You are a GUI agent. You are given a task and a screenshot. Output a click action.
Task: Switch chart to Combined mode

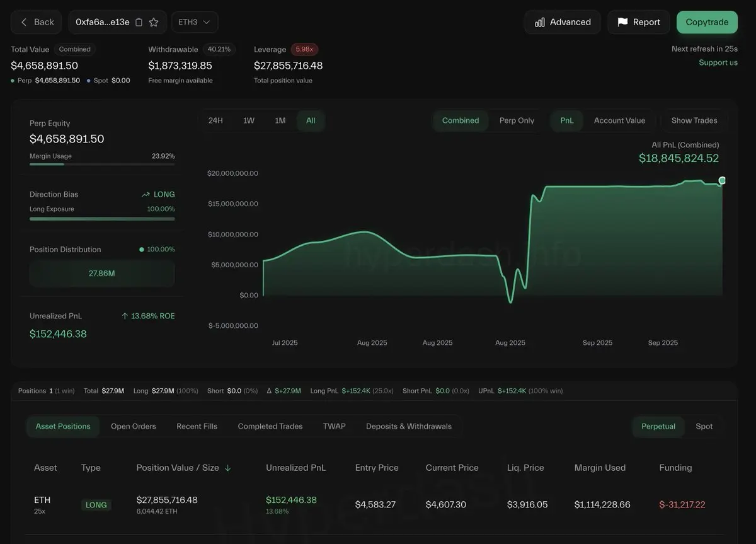461,120
